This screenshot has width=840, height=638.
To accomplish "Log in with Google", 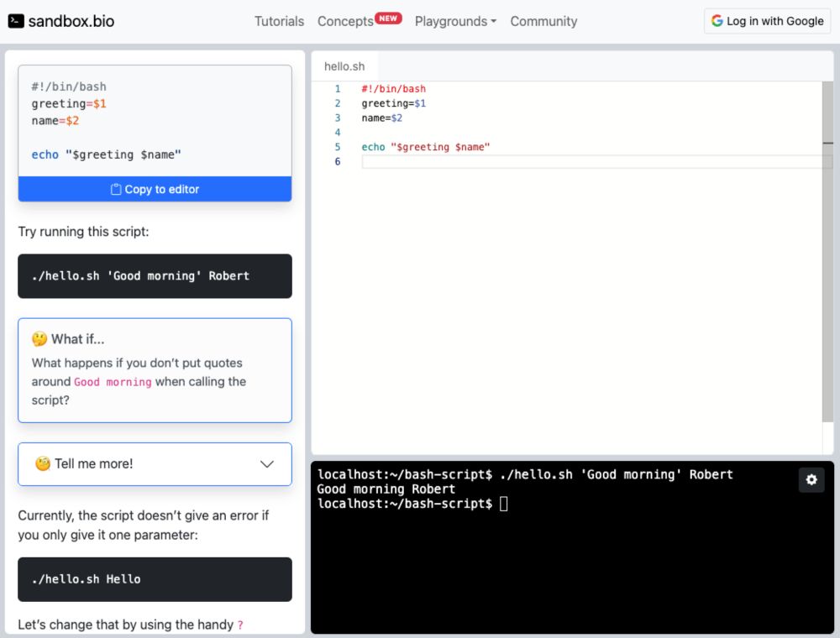I will point(767,21).
